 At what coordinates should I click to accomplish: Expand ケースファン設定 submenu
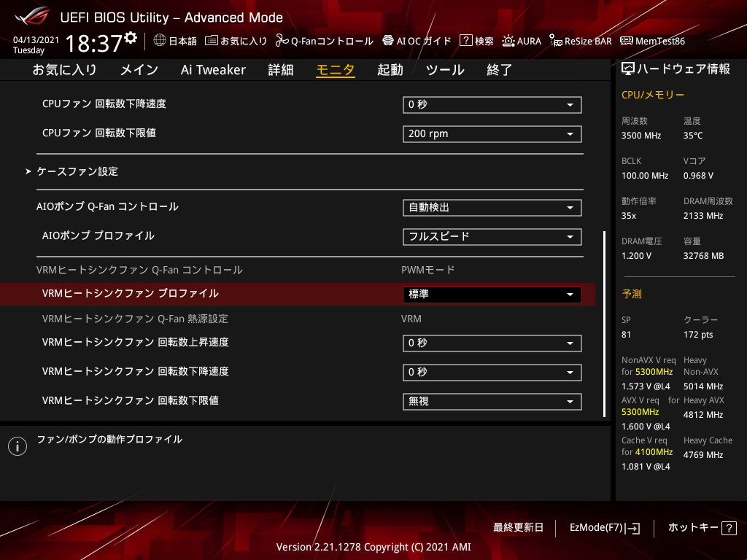pos(77,171)
